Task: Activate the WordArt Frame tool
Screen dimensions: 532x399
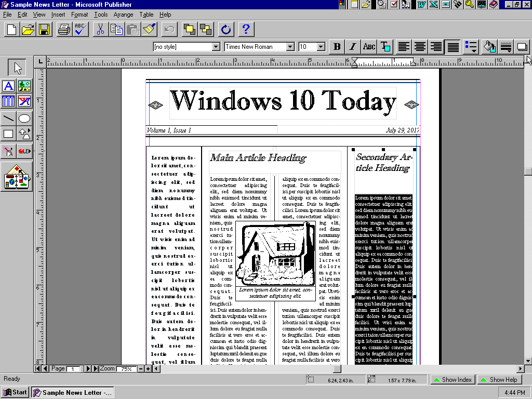Action: pos(24,101)
